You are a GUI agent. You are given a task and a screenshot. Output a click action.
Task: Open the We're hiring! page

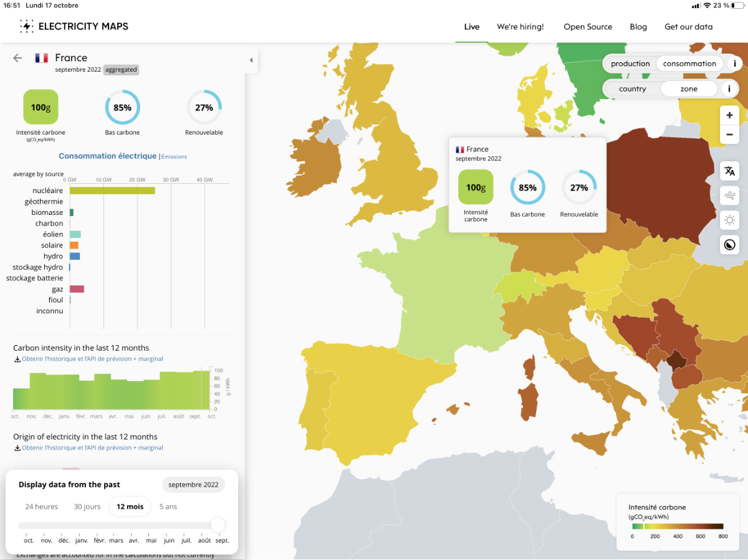tap(520, 27)
